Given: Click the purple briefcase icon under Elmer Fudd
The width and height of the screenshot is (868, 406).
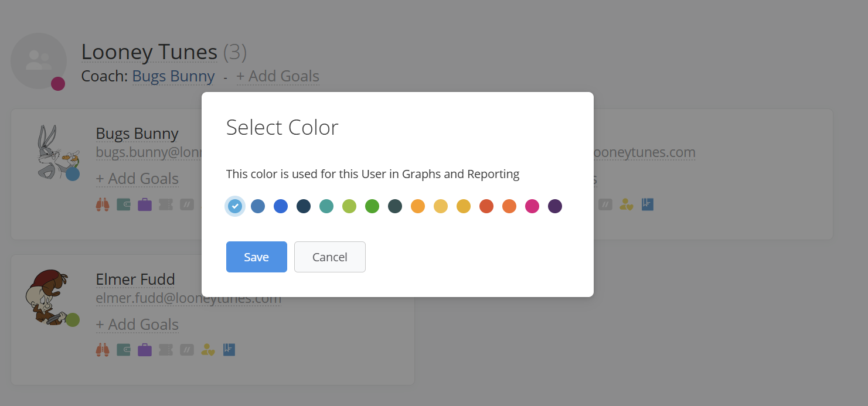Looking at the screenshot, I should point(145,350).
